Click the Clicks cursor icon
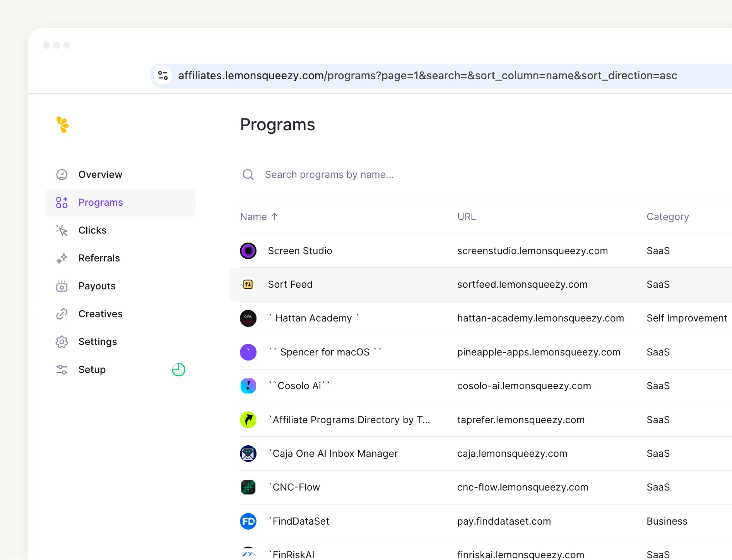This screenshot has width=732, height=560. point(62,230)
